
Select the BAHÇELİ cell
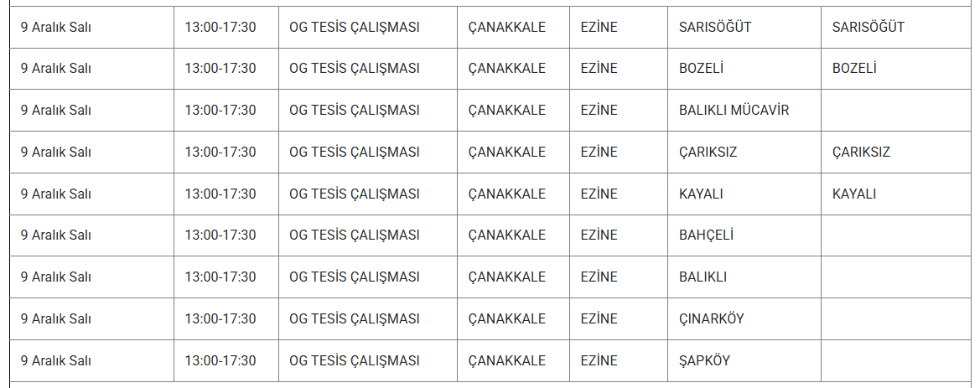click(x=706, y=235)
